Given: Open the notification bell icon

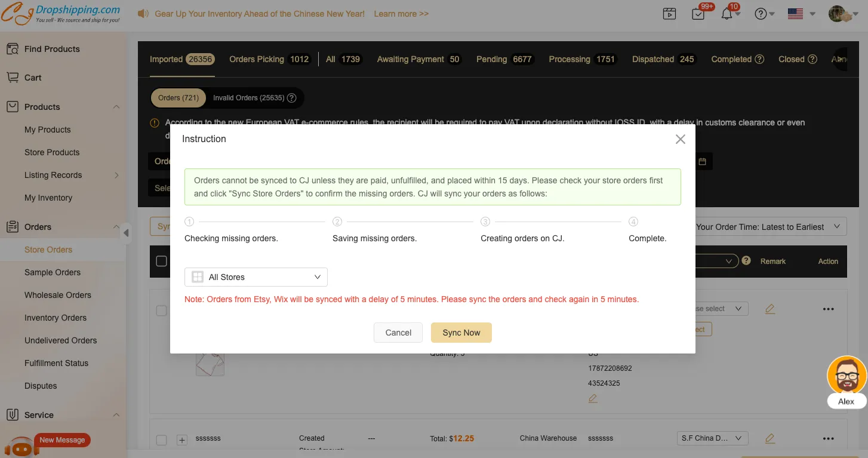Looking at the screenshot, I should (x=727, y=14).
